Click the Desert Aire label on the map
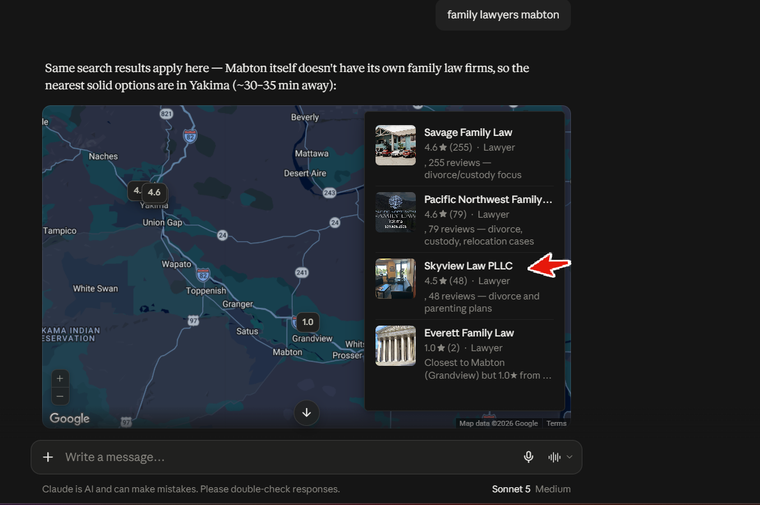This screenshot has width=760, height=505. 305,174
